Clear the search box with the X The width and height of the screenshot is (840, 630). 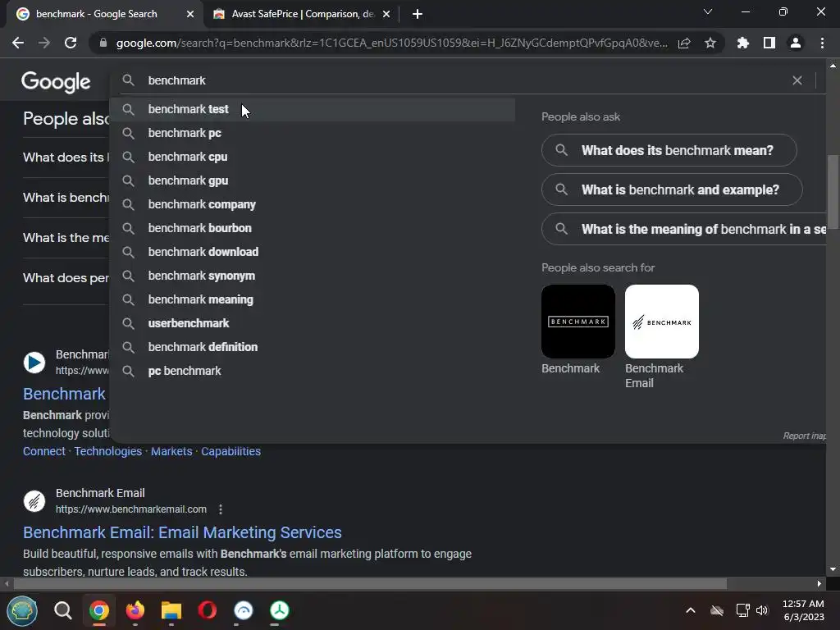[x=797, y=80]
